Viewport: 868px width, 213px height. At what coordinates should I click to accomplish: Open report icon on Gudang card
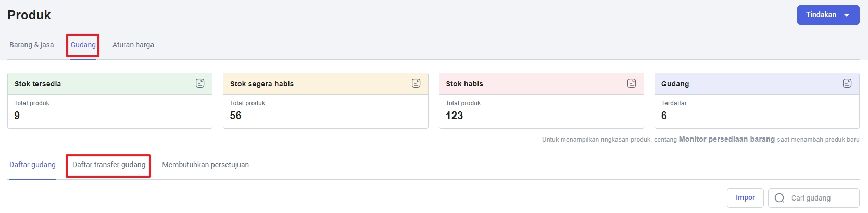(847, 83)
